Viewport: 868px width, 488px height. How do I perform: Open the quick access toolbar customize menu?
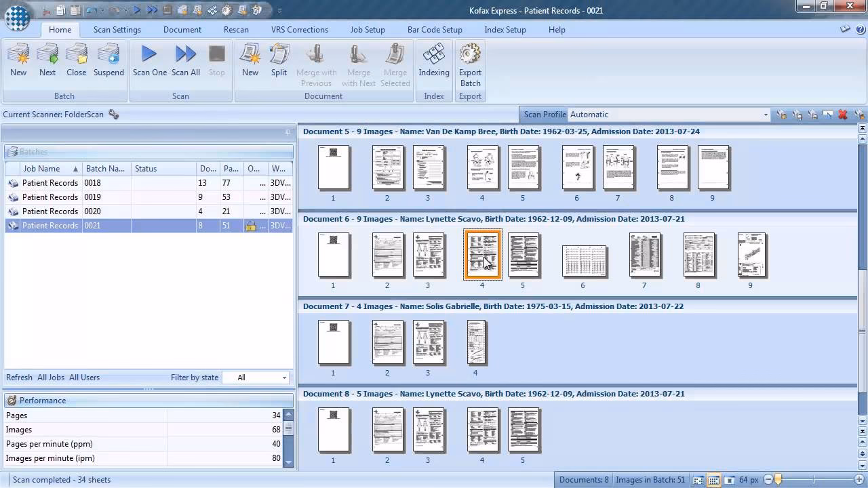click(x=279, y=10)
